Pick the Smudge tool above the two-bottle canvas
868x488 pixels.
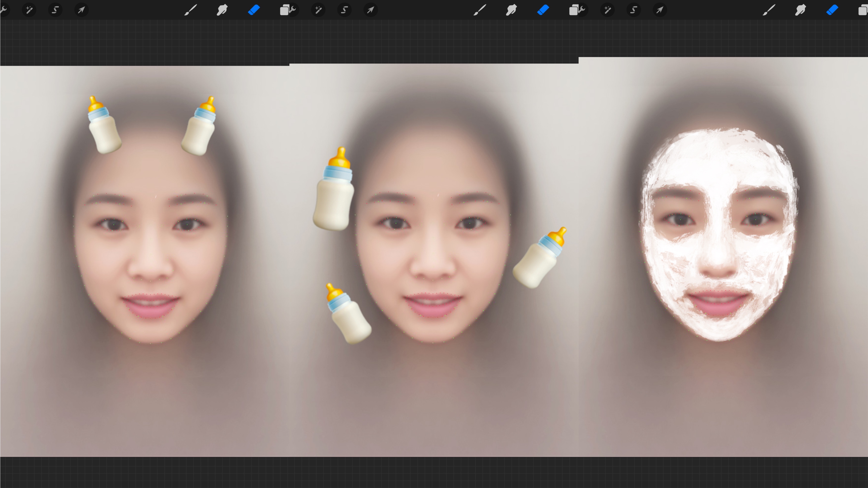point(222,10)
